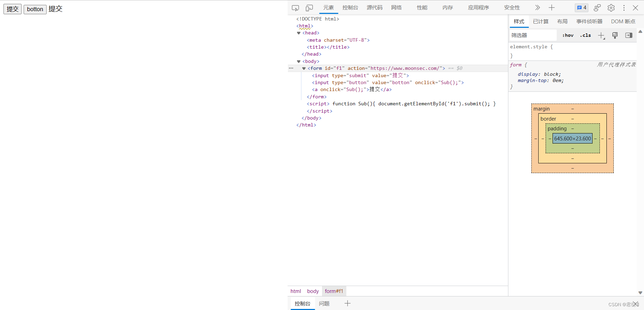644x310 pixels.
Task: Add a drawer tab with plus icon
Action: (347, 303)
